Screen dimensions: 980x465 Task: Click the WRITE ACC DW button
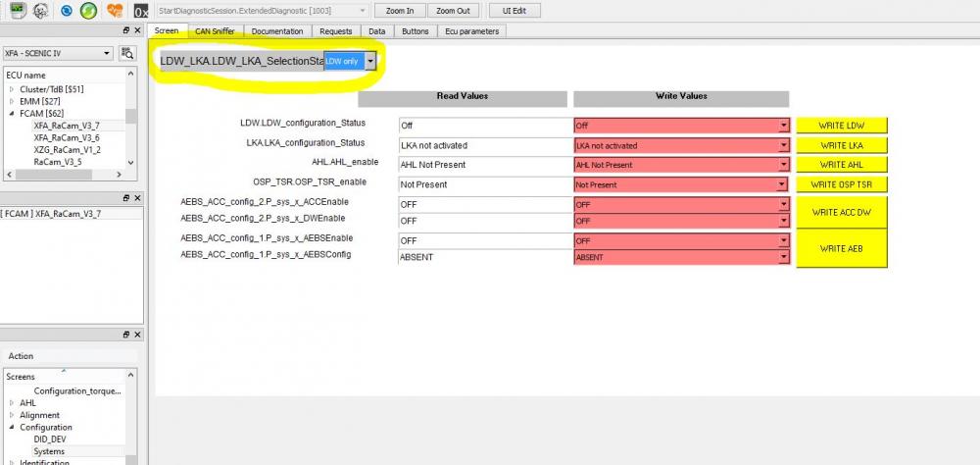click(x=841, y=212)
